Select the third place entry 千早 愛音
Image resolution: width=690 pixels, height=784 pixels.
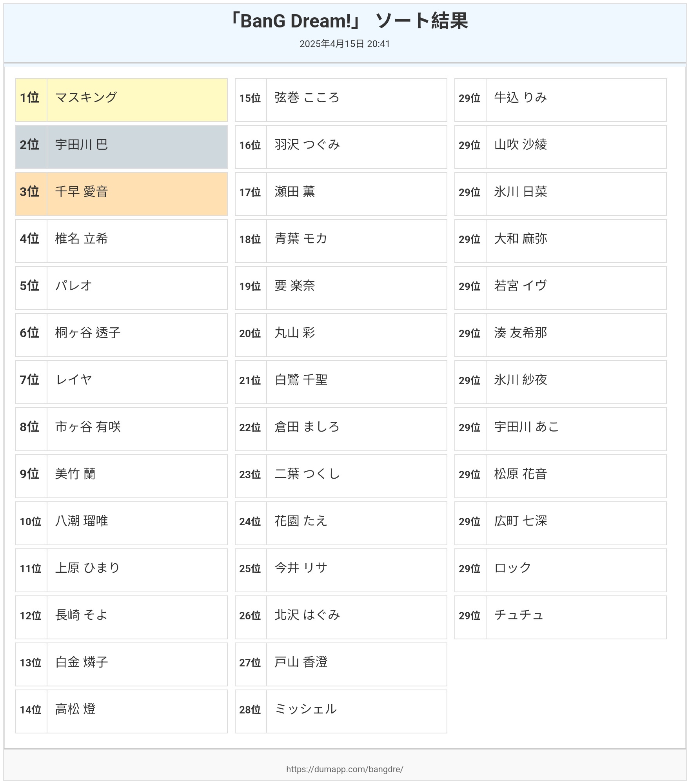pos(122,194)
